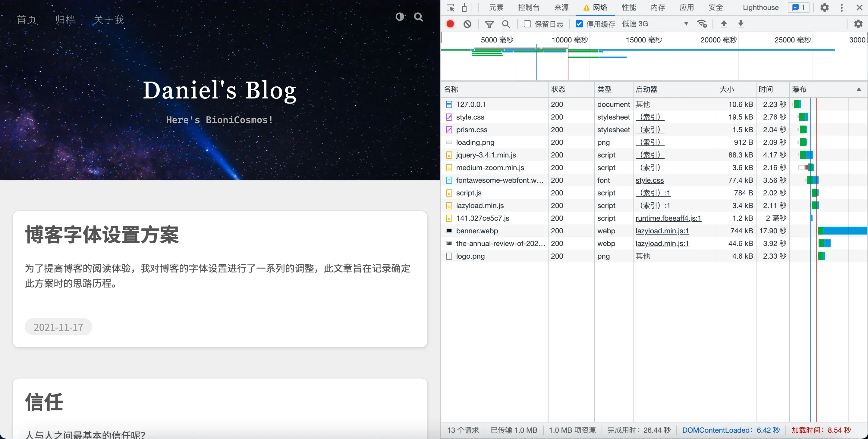Click the red record network log button
868x439 pixels.
point(450,24)
